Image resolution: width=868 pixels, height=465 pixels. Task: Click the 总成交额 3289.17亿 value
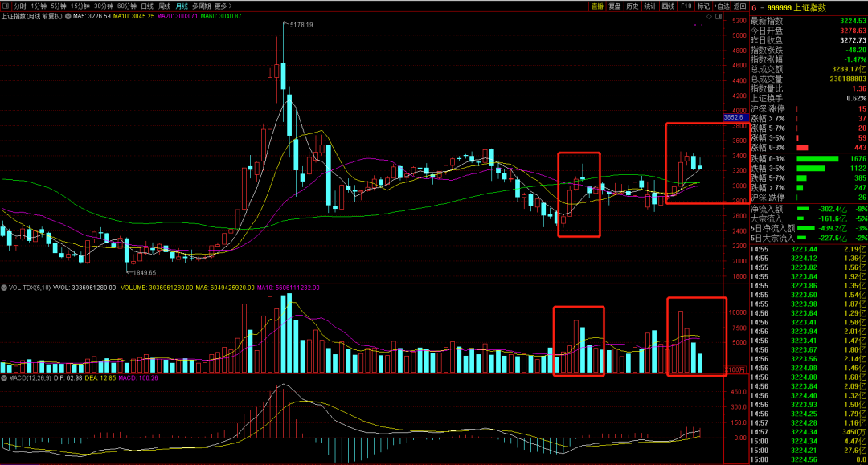pyautogui.click(x=850, y=70)
